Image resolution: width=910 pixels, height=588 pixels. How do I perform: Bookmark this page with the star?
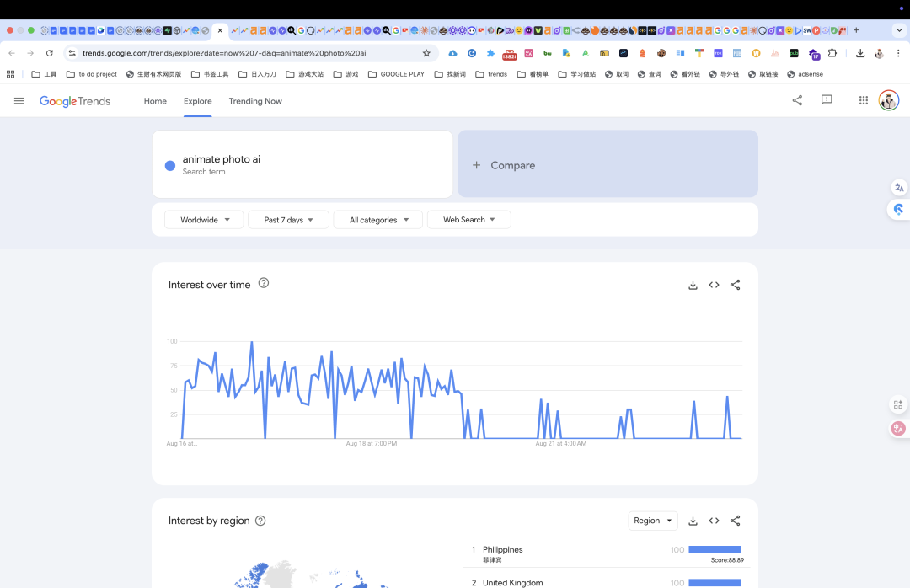pos(426,53)
